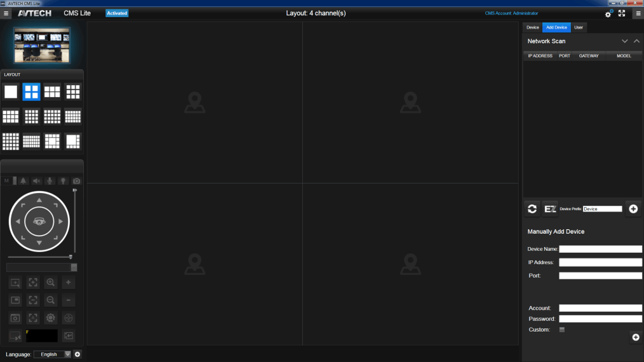The width and height of the screenshot is (644, 362).
Task: Click the microphone audio icon
Action: tap(50, 181)
